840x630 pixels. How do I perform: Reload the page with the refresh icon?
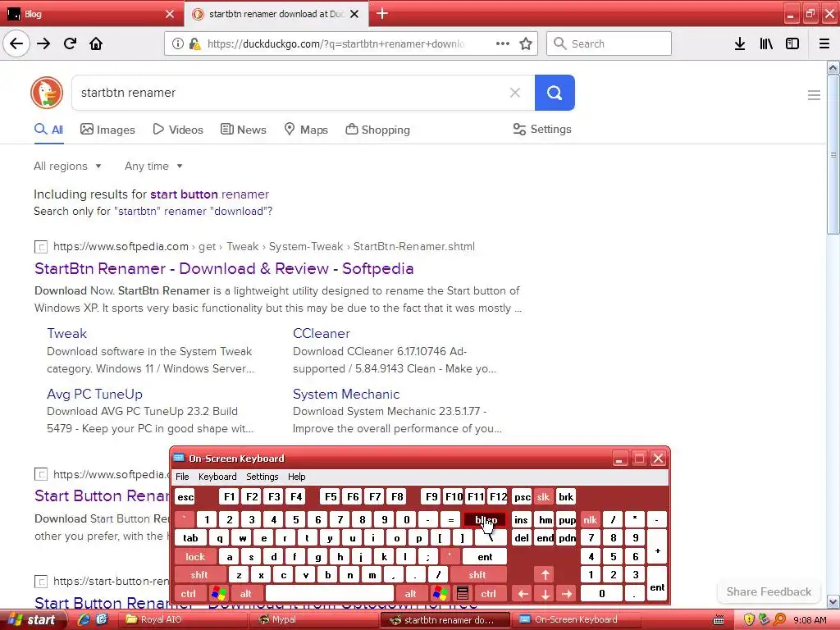70,43
